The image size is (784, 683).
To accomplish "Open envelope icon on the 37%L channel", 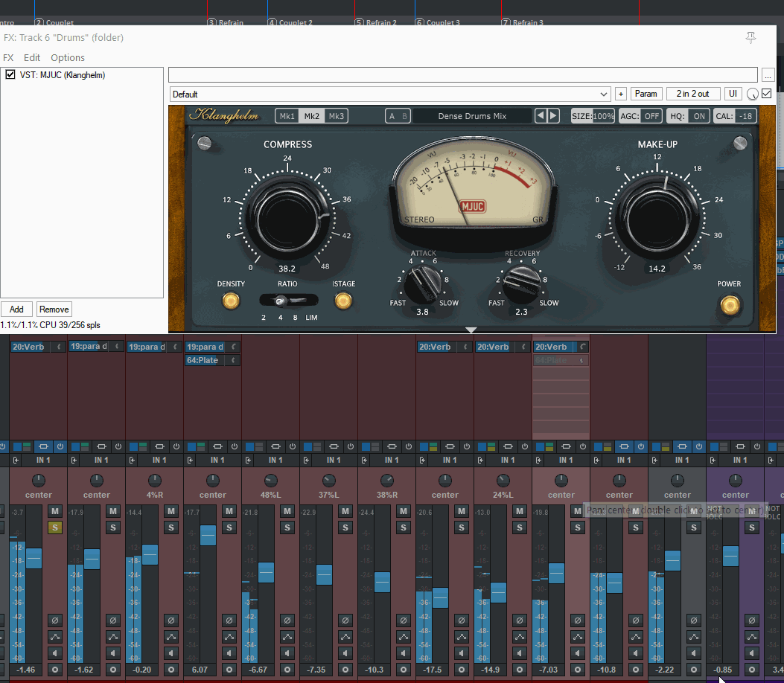I will 345,636.
